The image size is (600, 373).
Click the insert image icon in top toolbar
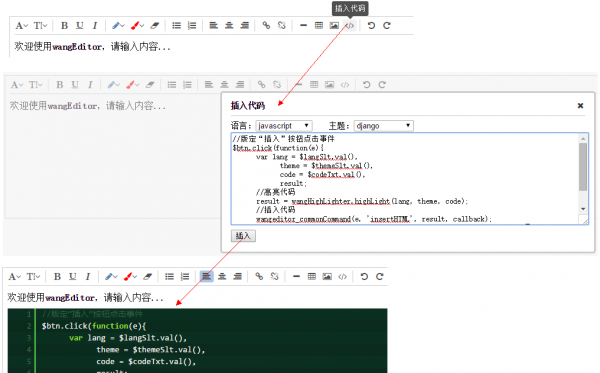click(334, 26)
